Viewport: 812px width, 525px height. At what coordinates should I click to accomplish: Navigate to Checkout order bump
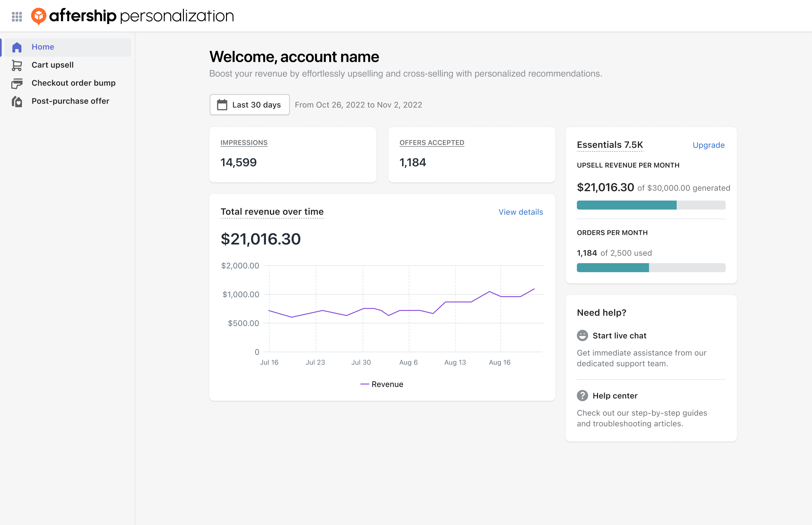(x=73, y=83)
